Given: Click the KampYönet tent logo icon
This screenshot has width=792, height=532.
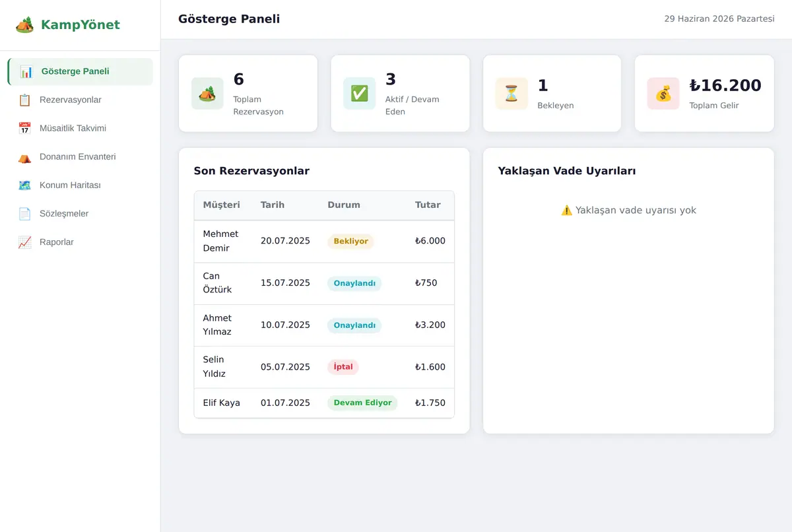Looking at the screenshot, I should coord(24,25).
